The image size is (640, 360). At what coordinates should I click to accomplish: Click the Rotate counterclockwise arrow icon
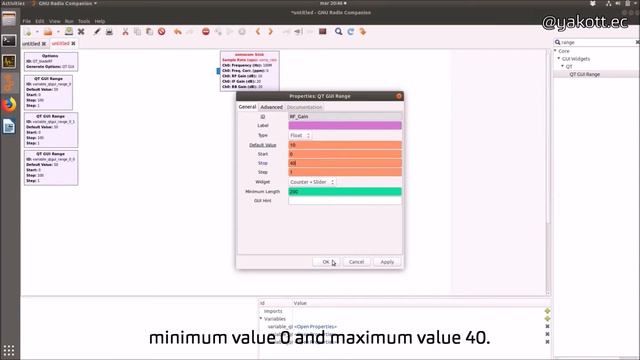[258, 31]
